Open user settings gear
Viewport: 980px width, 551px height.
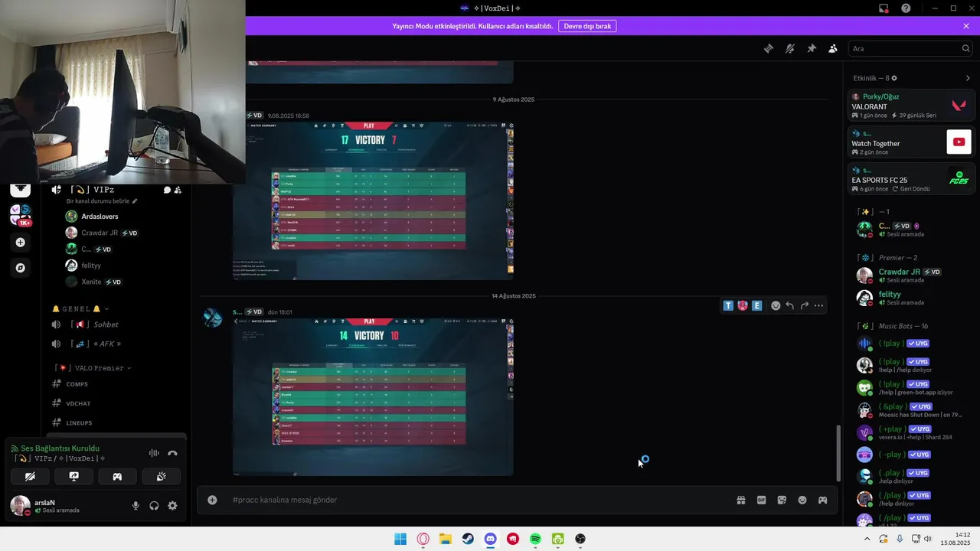(x=172, y=506)
